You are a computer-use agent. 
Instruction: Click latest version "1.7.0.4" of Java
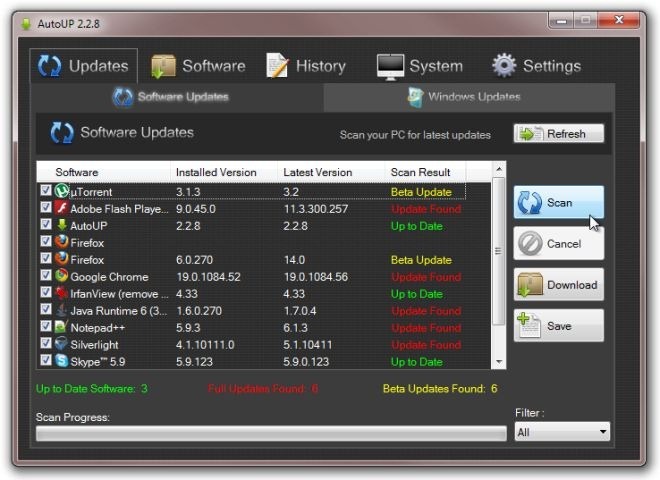coord(299,311)
